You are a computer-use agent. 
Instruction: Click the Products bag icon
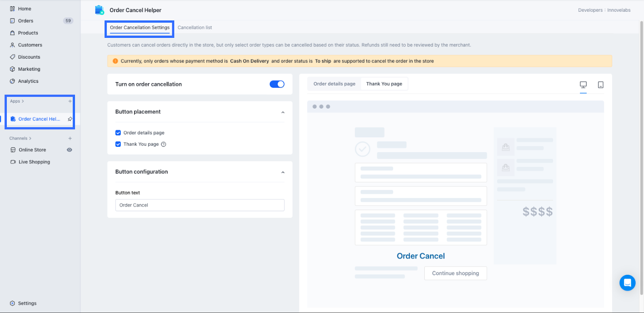click(12, 33)
